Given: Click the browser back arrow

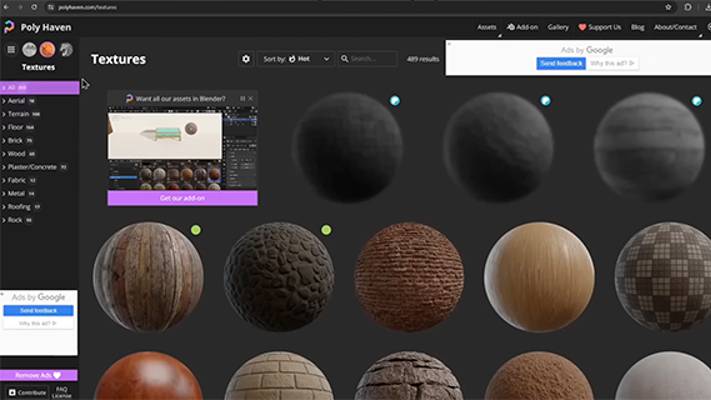Looking at the screenshot, I should pos(6,7).
